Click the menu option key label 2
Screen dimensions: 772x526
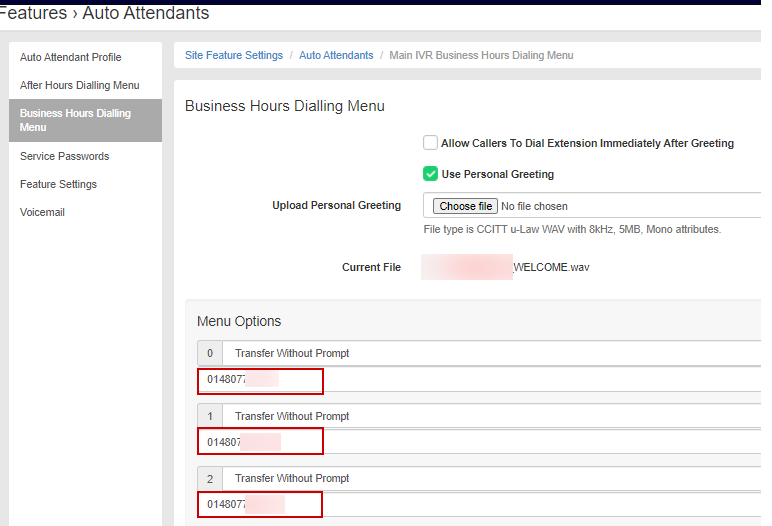(x=210, y=479)
